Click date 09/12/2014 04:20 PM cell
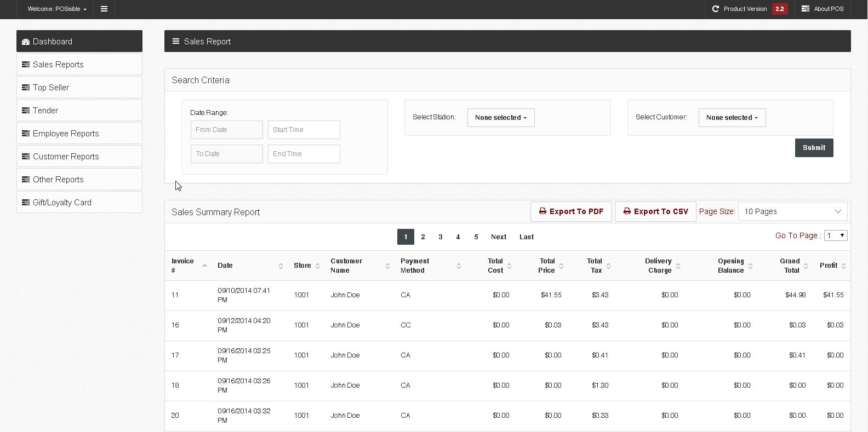 point(244,325)
